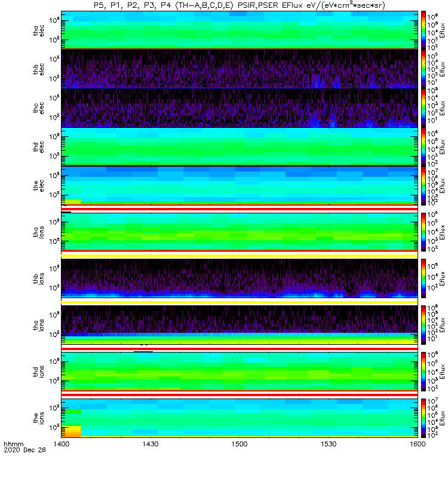Select the 'thd elec' axis label

39,146
